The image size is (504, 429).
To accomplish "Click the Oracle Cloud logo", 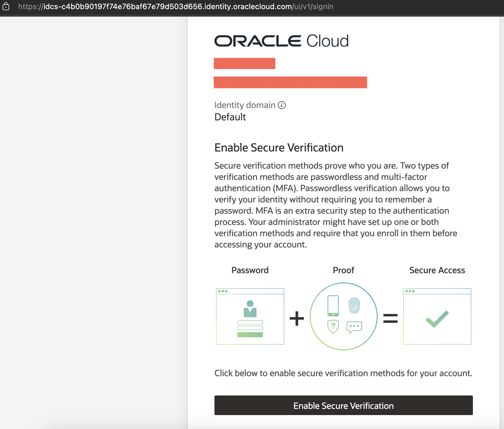I will (281, 41).
